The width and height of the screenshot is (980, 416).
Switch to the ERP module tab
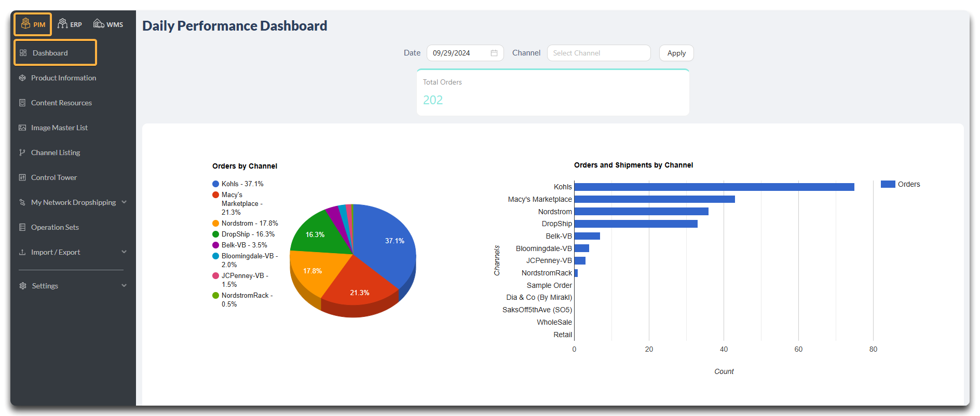click(x=70, y=24)
